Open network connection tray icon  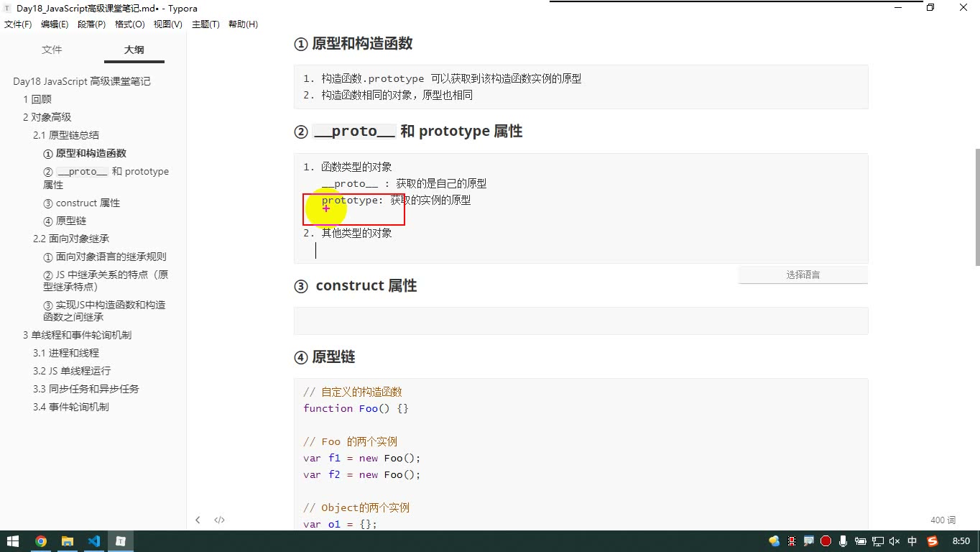(x=877, y=541)
